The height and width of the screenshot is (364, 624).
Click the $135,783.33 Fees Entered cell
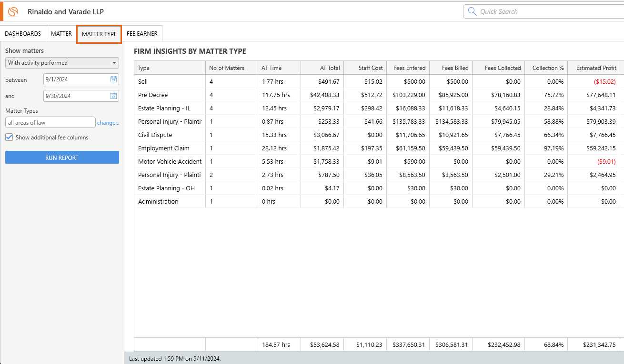coord(408,121)
